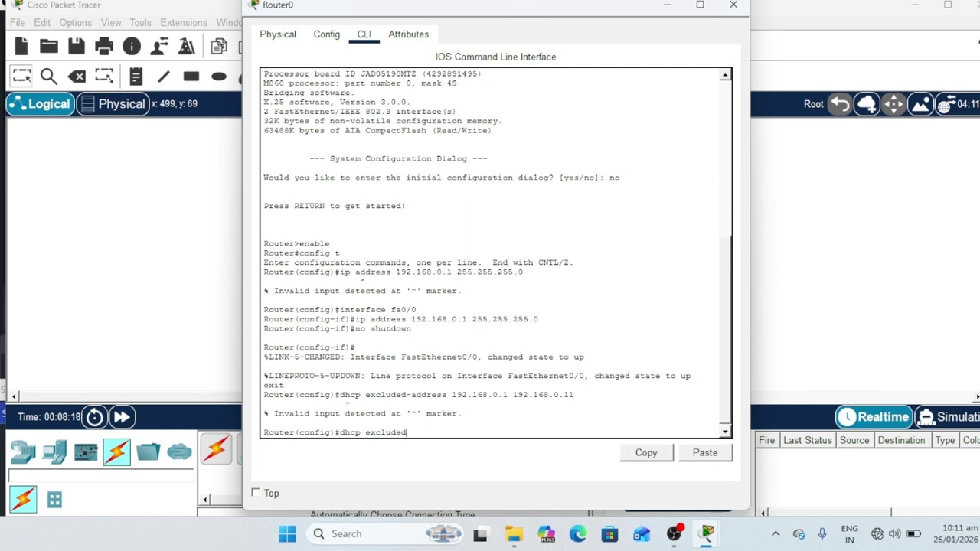Image resolution: width=980 pixels, height=551 pixels.
Task: Switch to Logical workspace view
Action: point(41,104)
